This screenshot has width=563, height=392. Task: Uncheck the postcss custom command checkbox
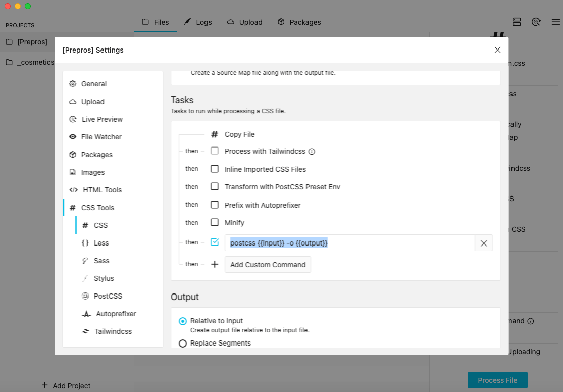(215, 242)
